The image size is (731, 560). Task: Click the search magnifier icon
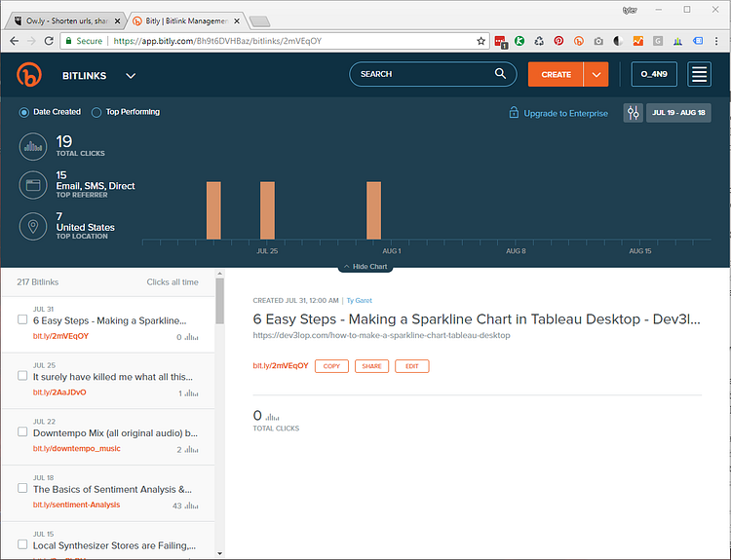[500, 74]
